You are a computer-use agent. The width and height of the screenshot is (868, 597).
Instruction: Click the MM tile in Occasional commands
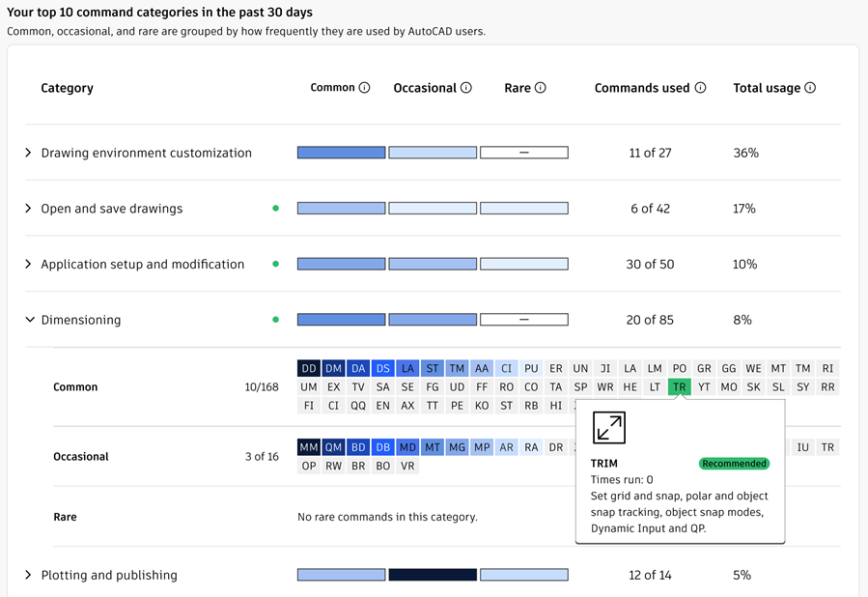309,447
